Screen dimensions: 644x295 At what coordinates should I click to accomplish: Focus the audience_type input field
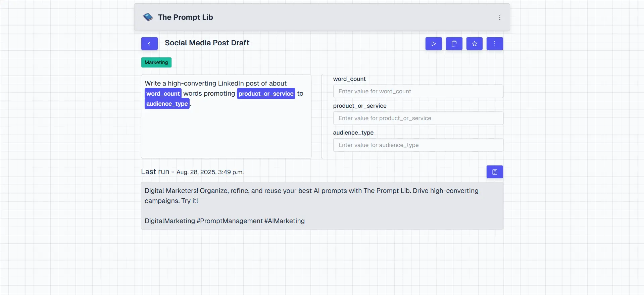point(418,145)
